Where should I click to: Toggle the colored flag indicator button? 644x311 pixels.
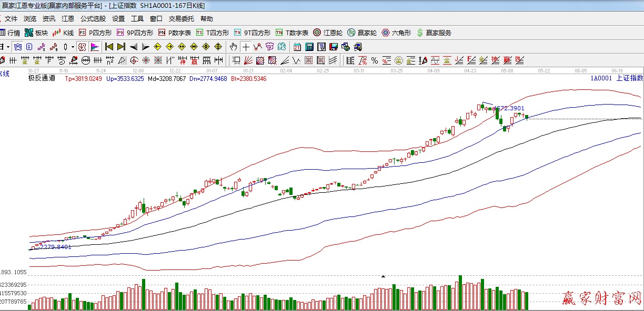point(94,47)
